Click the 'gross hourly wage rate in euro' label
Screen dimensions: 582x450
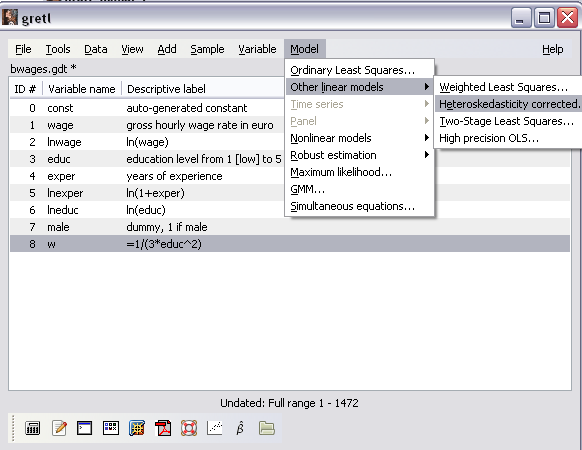(x=200, y=125)
